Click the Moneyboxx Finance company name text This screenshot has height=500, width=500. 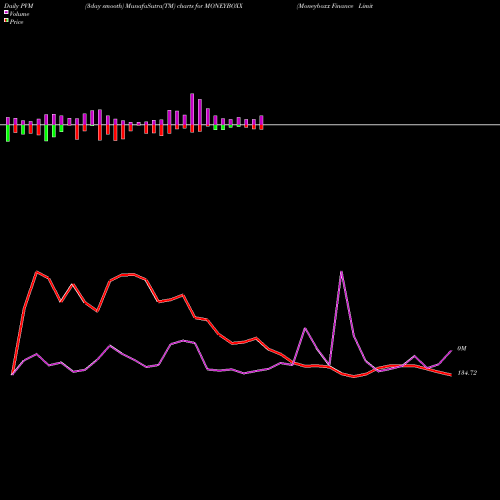click(335, 6)
